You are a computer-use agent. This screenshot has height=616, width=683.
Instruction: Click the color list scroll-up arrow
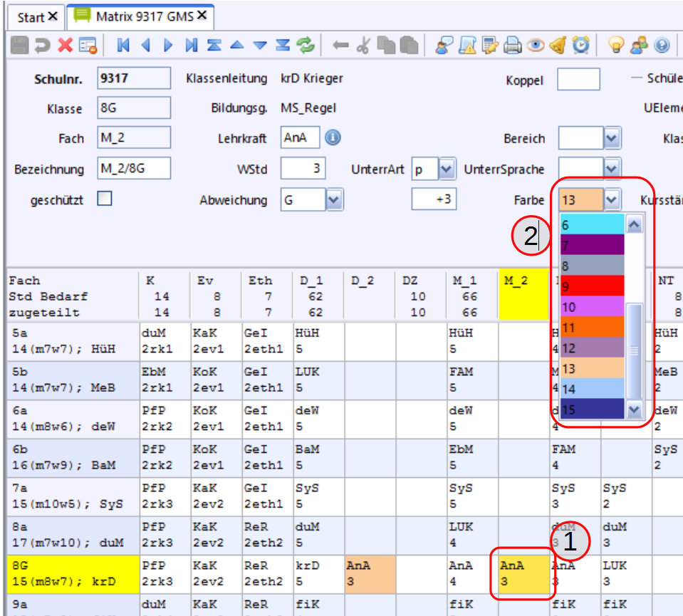[x=634, y=225]
